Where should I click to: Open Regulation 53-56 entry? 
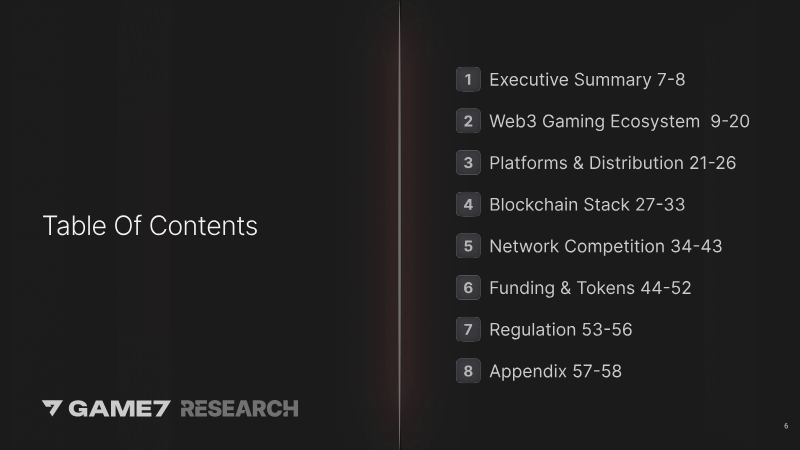560,329
